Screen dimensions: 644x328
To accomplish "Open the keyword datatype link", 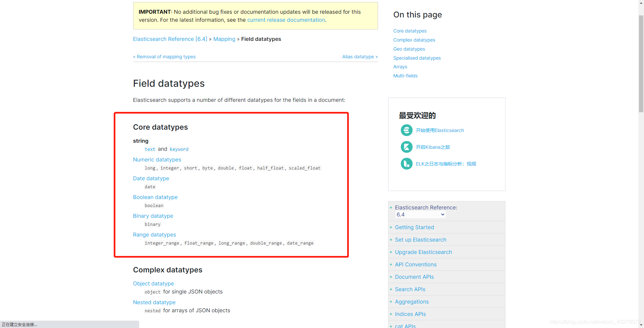I will coord(179,149).
